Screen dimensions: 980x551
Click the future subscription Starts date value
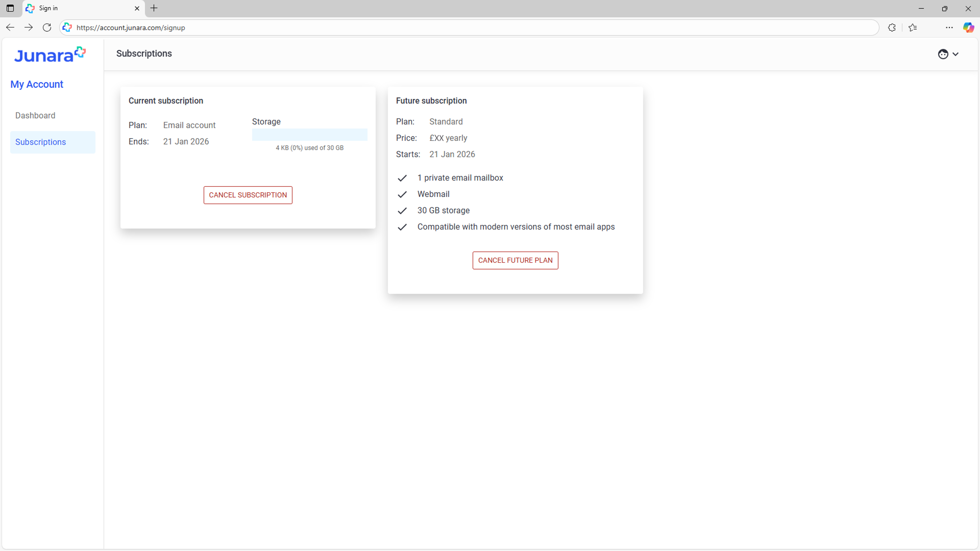tap(452, 154)
